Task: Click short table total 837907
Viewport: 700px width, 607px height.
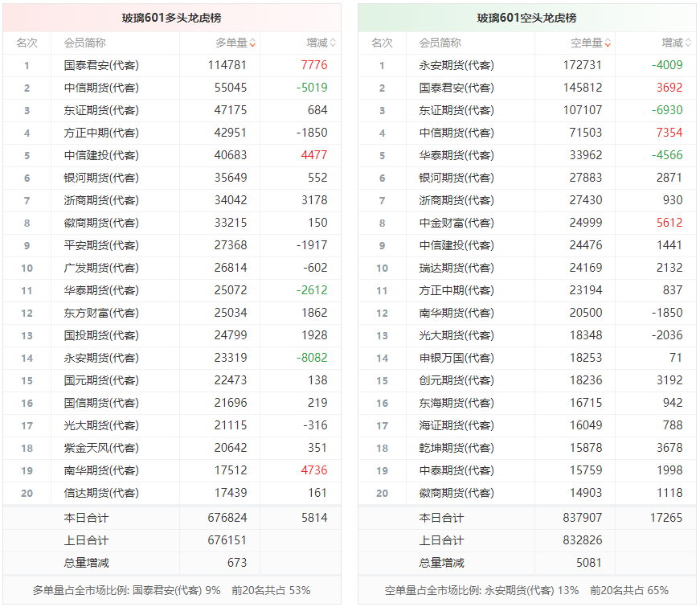Action: [583, 518]
